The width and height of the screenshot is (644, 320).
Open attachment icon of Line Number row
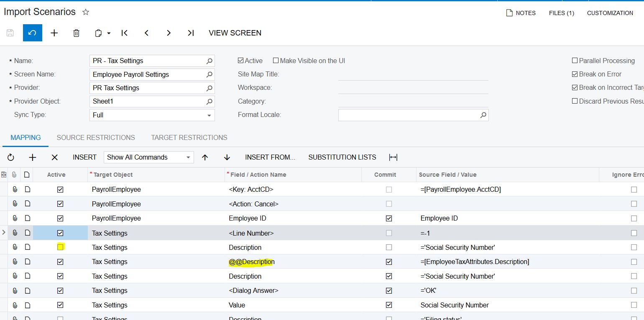click(x=15, y=233)
